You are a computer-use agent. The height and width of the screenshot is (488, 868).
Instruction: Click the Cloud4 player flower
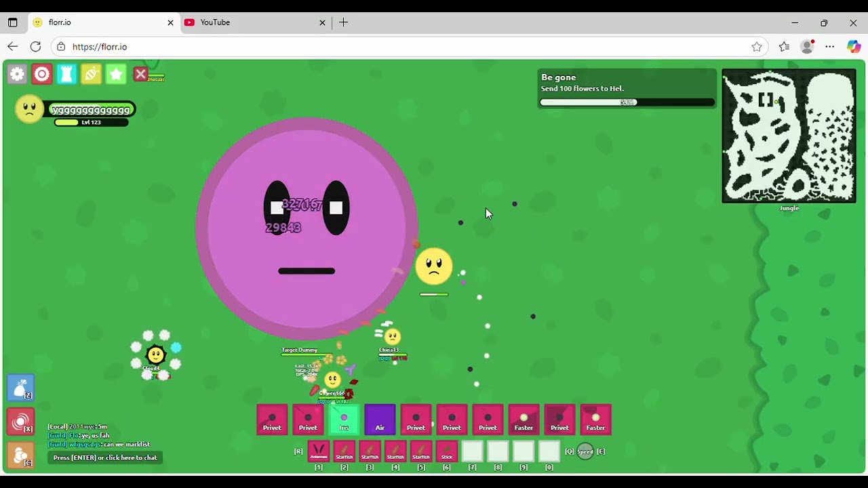(x=156, y=354)
